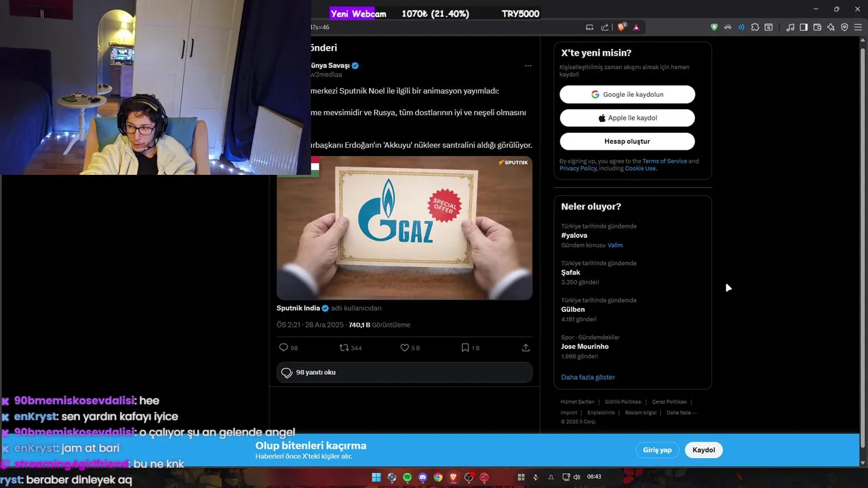This screenshot has height=488, width=868.
Task: Click the microphone tray icon
Action: (x=536, y=477)
